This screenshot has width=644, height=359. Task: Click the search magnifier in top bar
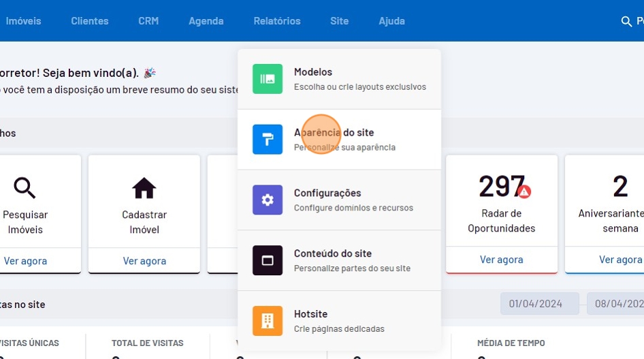click(x=627, y=21)
